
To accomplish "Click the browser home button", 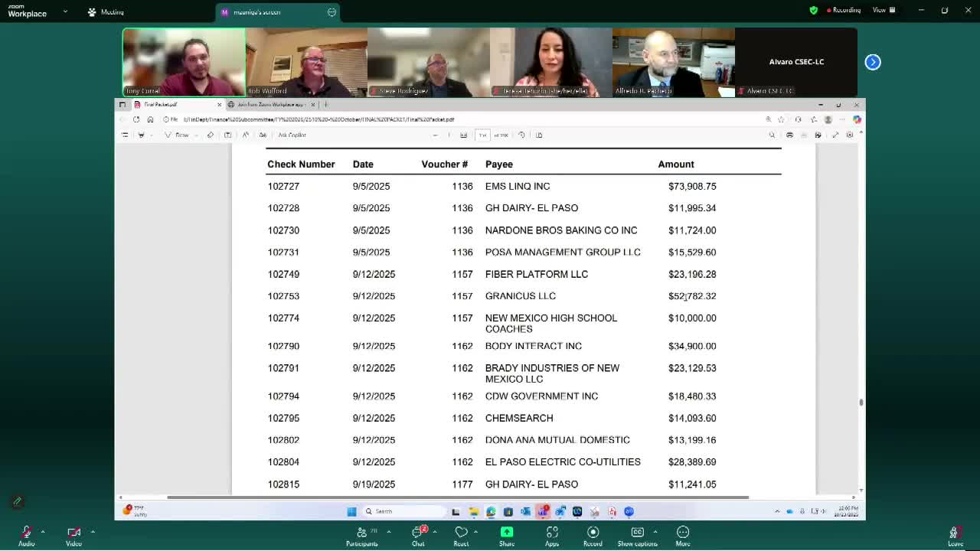I will click(x=150, y=119).
